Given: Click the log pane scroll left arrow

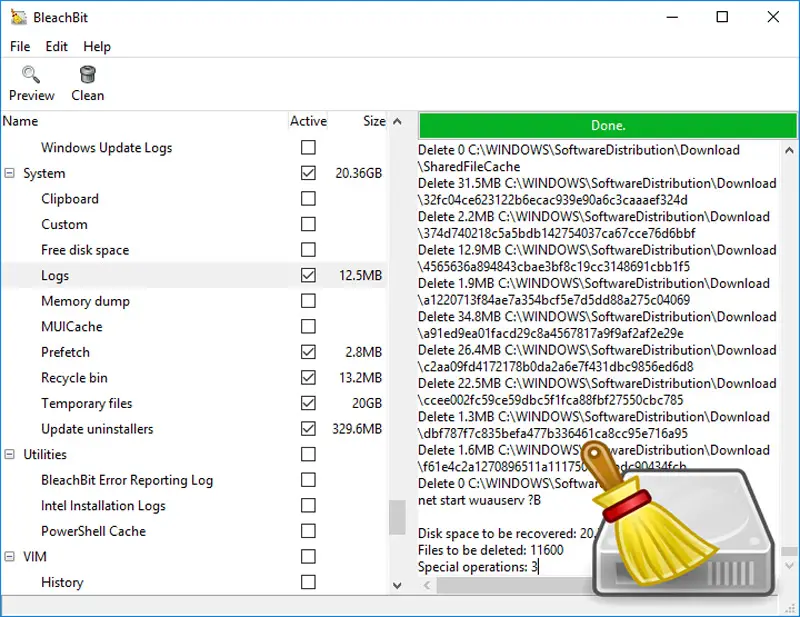Looking at the screenshot, I should click(x=427, y=585).
